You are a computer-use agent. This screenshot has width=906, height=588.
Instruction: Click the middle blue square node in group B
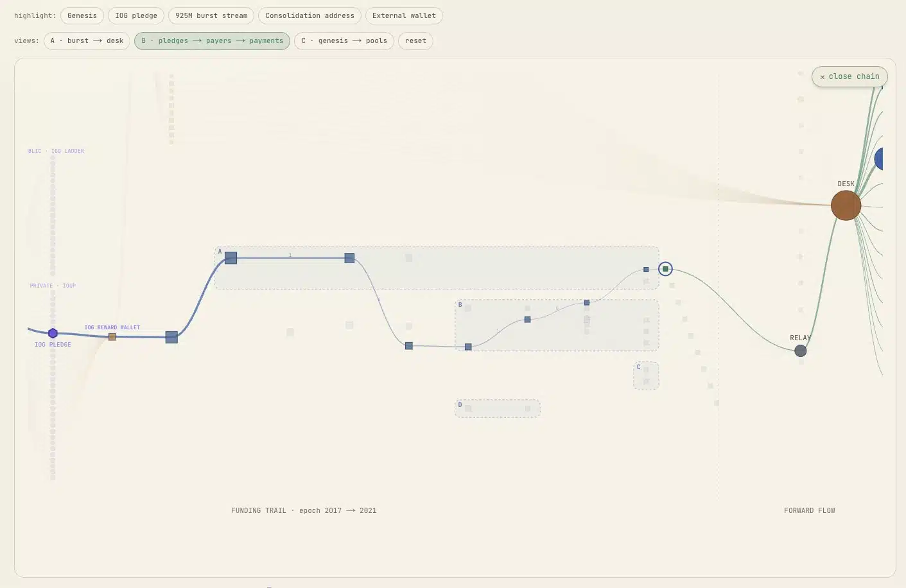[527, 319]
